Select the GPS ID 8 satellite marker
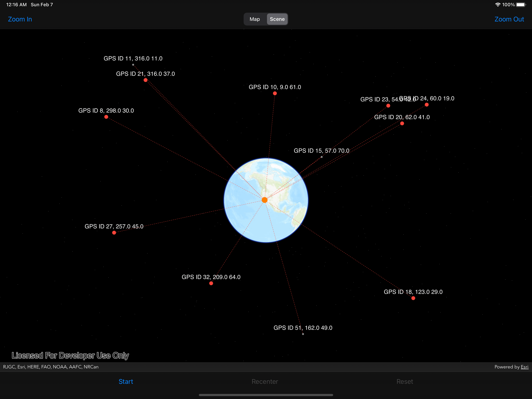The width and height of the screenshot is (532, 399). (106, 117)
